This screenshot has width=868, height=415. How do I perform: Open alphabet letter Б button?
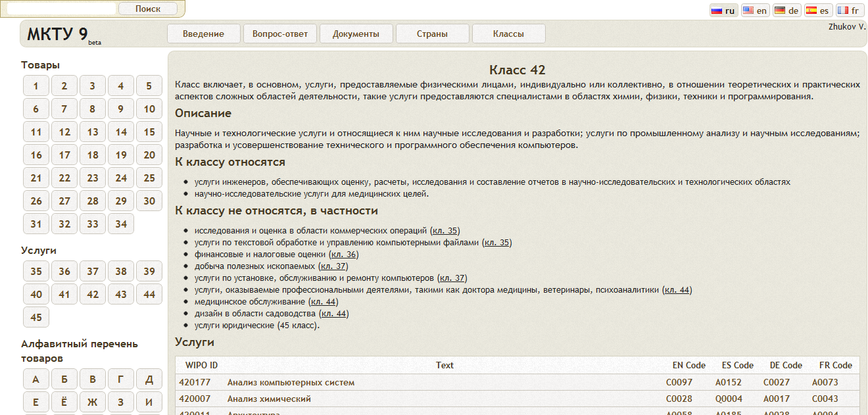click(64, 379)
